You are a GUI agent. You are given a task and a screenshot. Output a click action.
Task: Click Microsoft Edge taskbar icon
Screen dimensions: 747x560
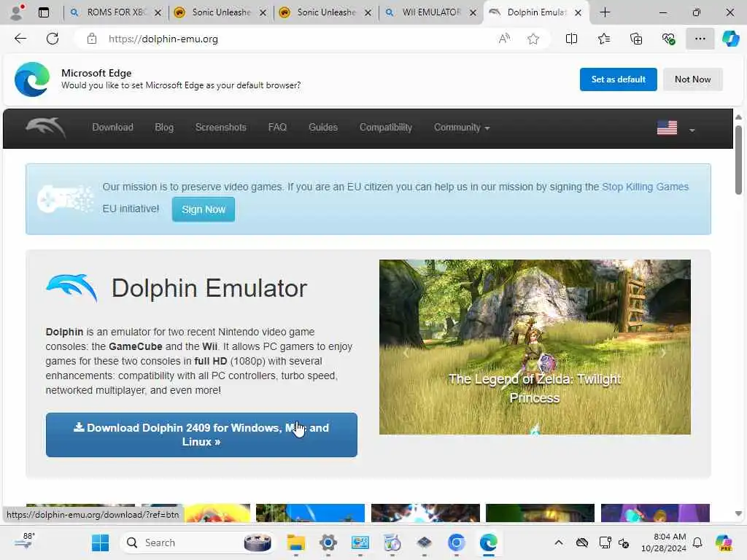point(489,542)
